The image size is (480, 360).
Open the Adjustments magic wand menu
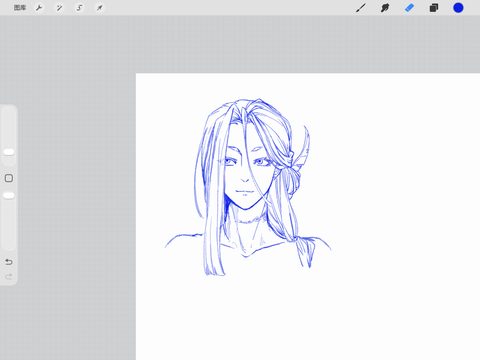pos(59,7)
